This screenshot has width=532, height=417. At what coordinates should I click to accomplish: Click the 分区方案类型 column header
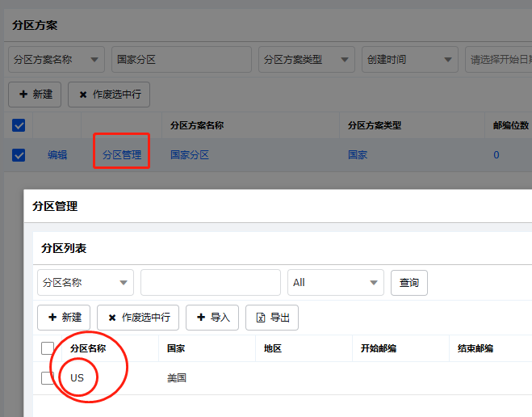(375, 125)
